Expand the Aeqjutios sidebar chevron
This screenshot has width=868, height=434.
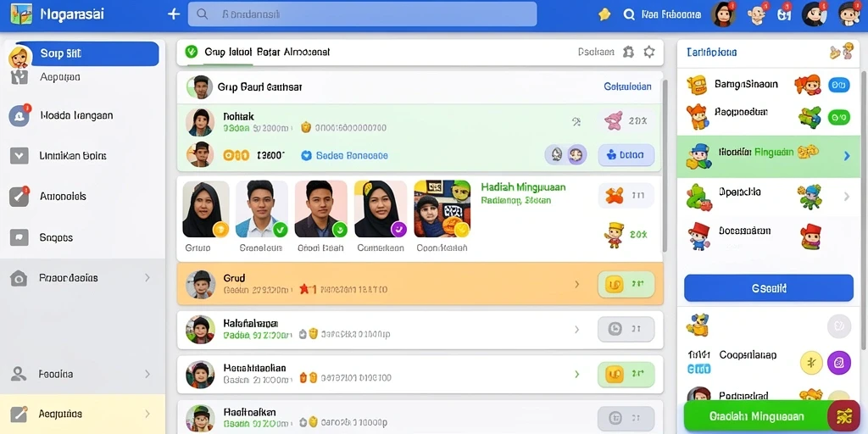(x=147, y=414)
